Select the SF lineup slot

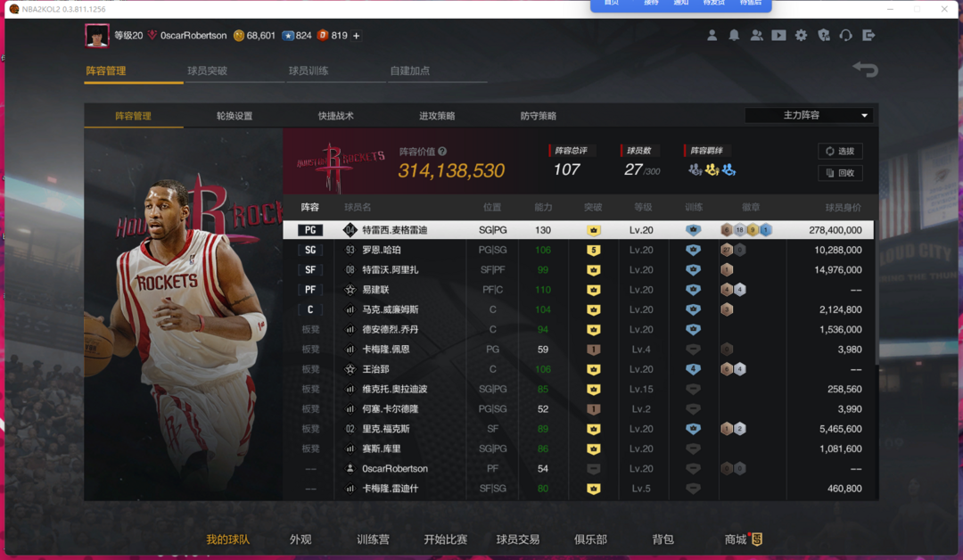[310, 269]
